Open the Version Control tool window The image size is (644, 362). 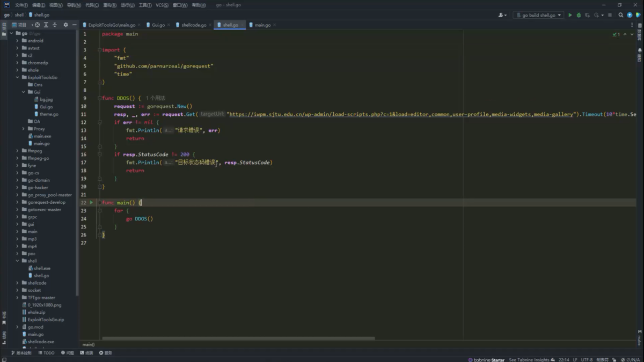pyautogui.click(x=21, y=353)
